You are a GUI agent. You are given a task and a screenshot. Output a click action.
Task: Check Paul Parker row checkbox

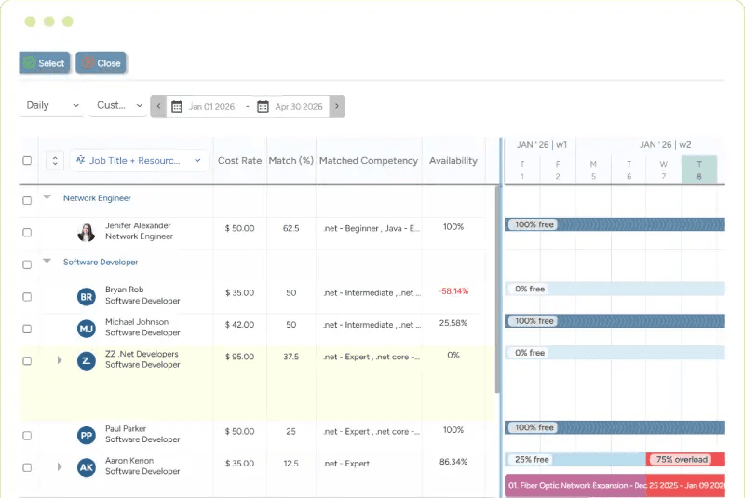(27, 435)
